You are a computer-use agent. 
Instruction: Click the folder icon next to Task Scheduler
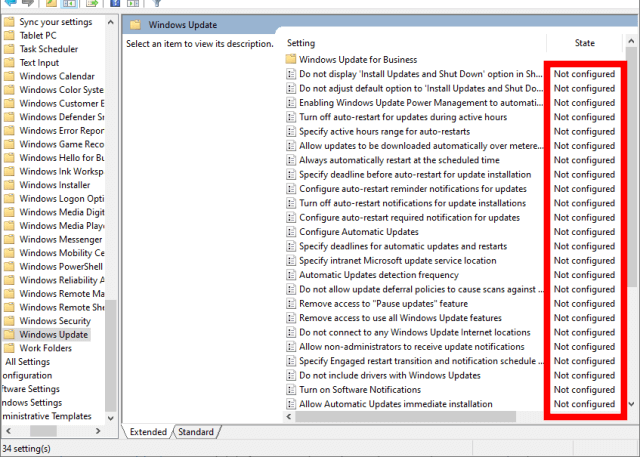9,49
